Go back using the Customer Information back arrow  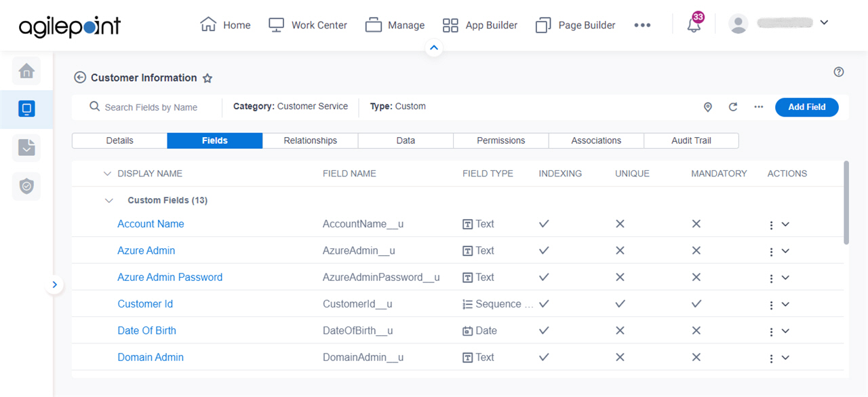click(80, 77)
